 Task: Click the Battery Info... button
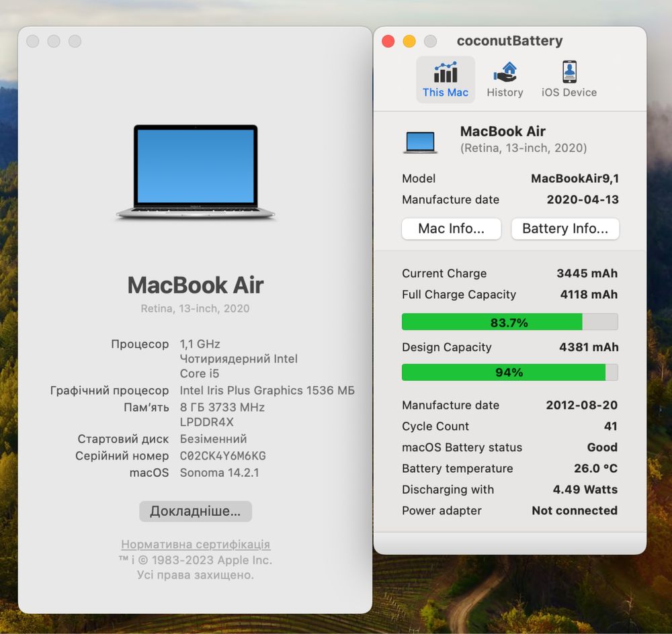565,229
